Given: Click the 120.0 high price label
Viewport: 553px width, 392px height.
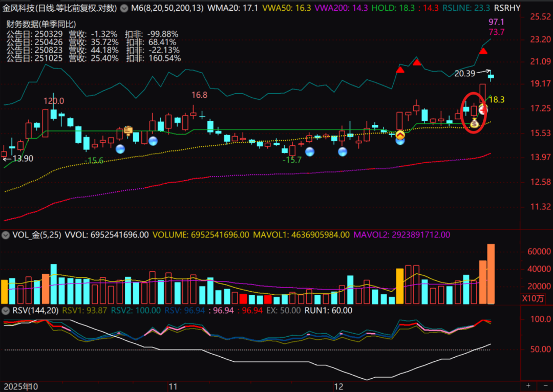Looking at the screenshot, I should click(54, 101).
